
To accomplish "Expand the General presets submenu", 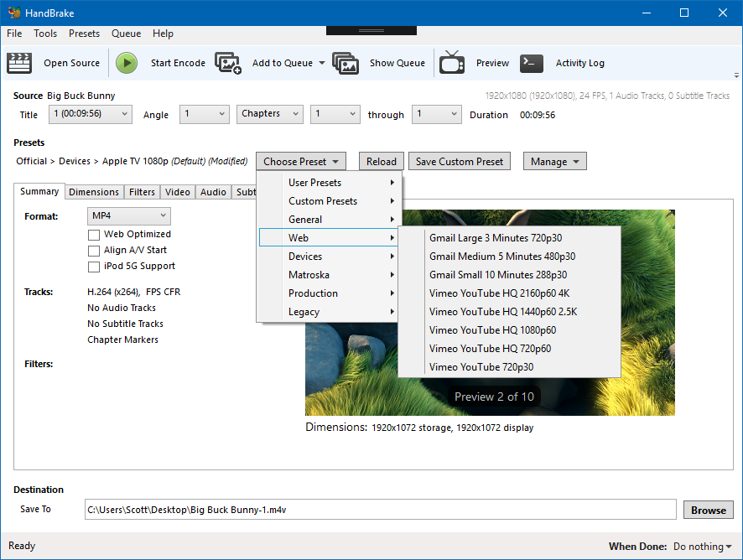I will [x=329, y=220].
